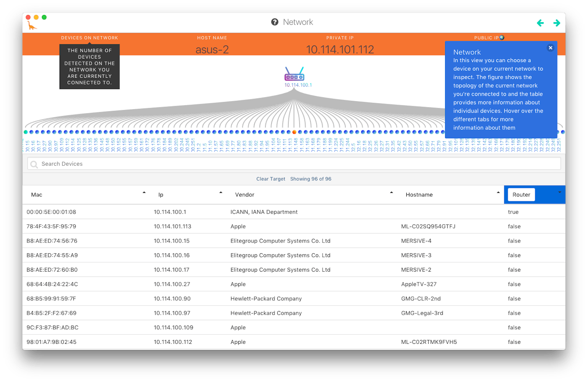Click router IP label 10.114.100.1

pyautogui.click(x=298, y=85)
